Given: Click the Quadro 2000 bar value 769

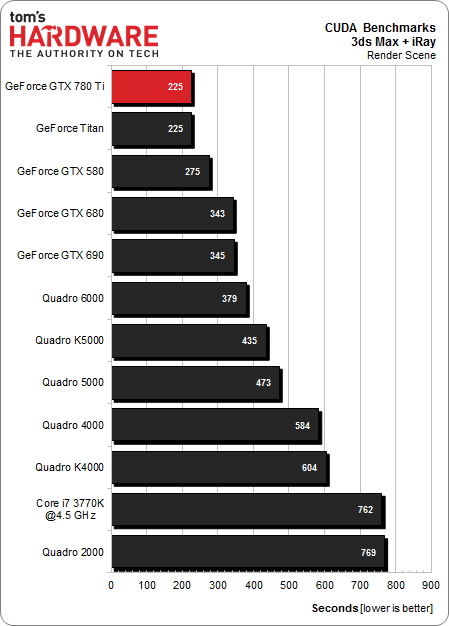Looking at the screenshot, I should (368, 553).
